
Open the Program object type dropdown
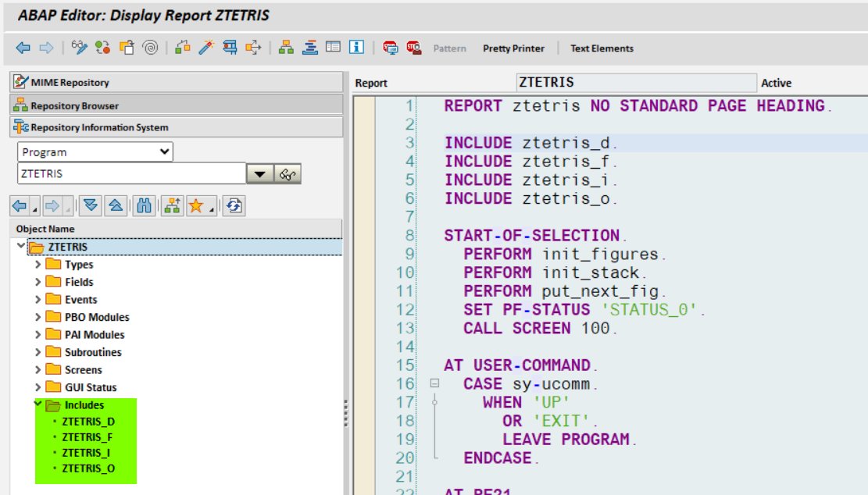coord(95,152)
